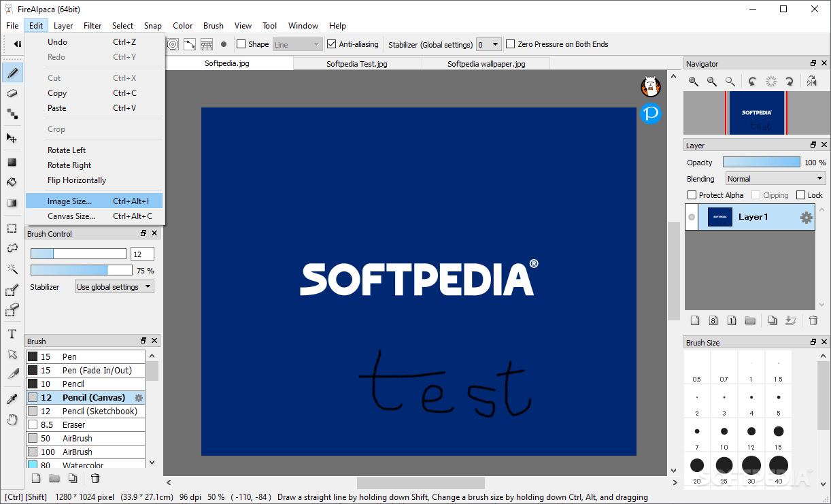The image size is (831, 504).
Task: Turn on Protect Alpha
Action: point(690,195)
